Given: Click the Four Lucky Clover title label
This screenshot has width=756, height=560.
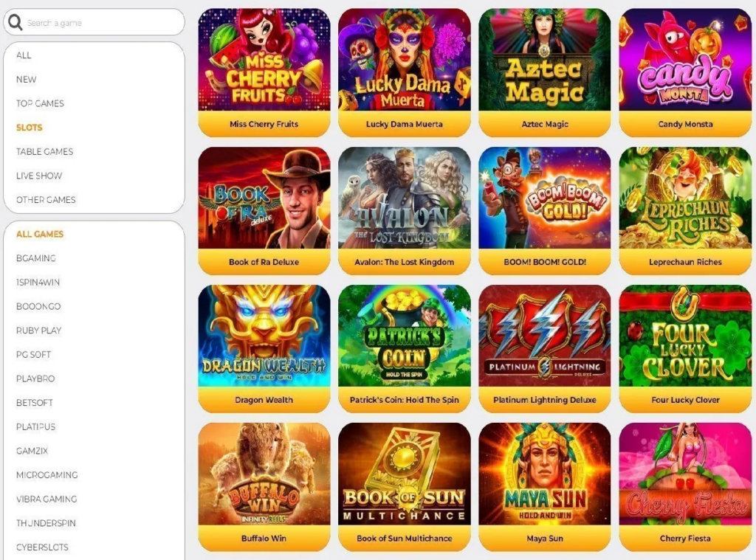Looking at the screenshot, I should pos(685,400).
